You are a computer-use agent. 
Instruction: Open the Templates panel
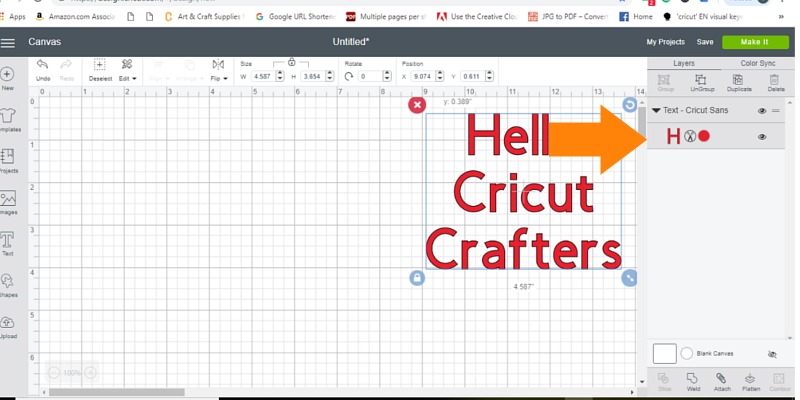(8, 120)
